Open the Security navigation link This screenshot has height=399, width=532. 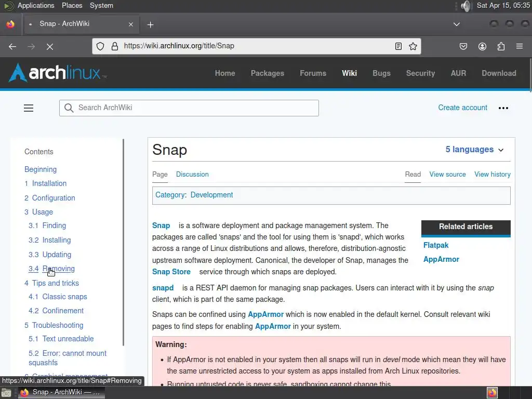420,73
